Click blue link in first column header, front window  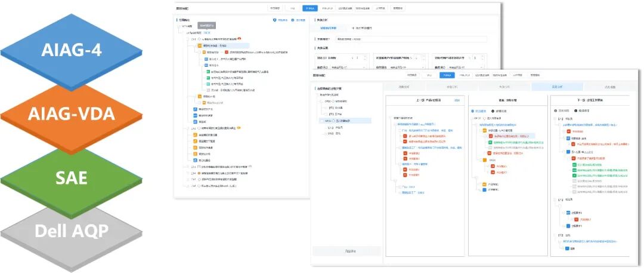click(457, 100)
